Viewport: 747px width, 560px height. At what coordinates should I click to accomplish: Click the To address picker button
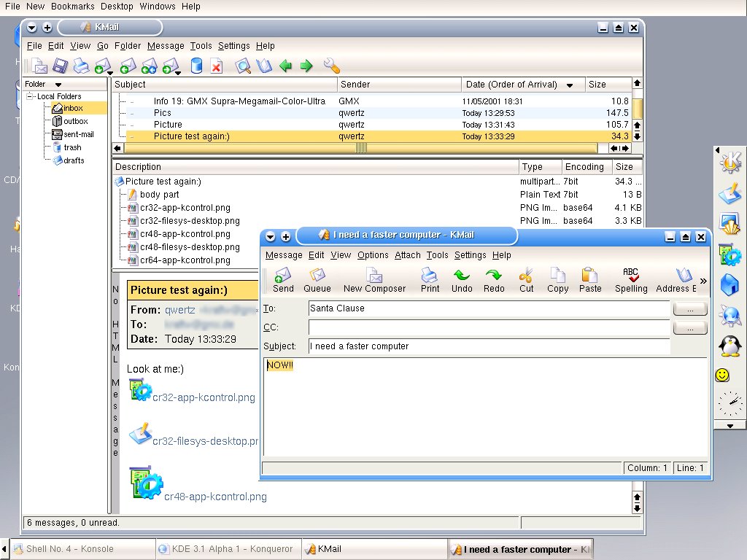click(690, 309)
